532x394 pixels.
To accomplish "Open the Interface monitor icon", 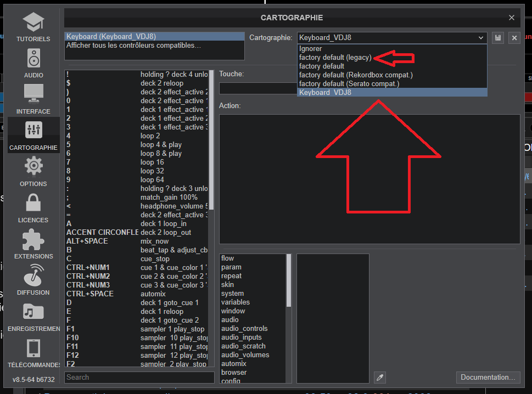I will click(33, 94).
